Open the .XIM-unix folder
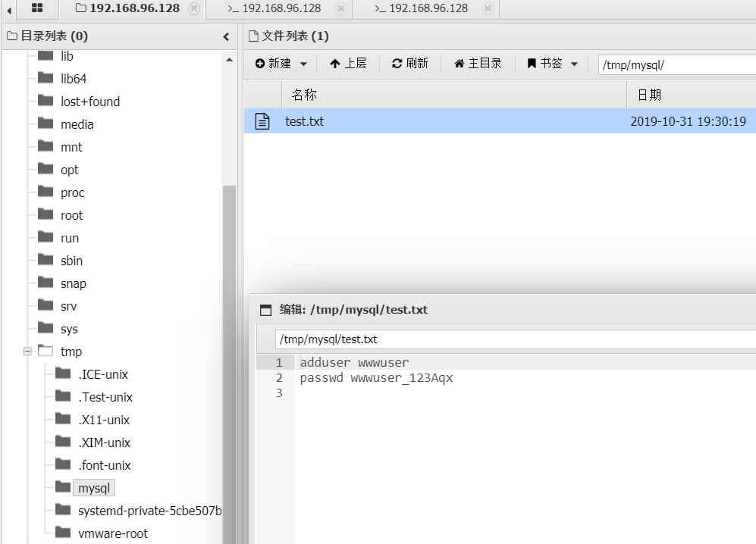Image resolution: width=756 pixels, height=544 pixels. coord(104,442)
